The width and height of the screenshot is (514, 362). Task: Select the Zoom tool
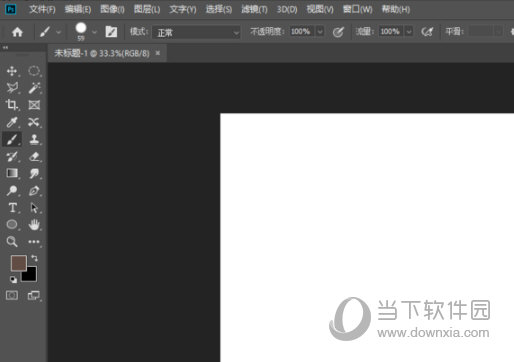(12, 242)
